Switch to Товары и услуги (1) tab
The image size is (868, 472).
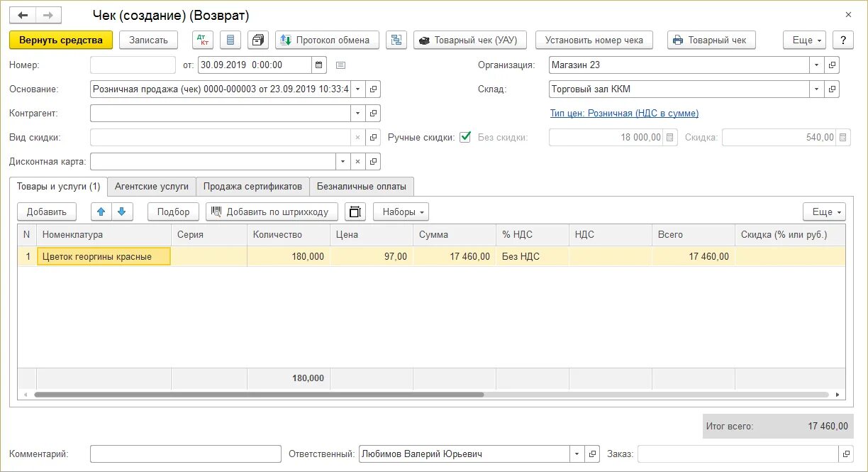click(58, 187)
